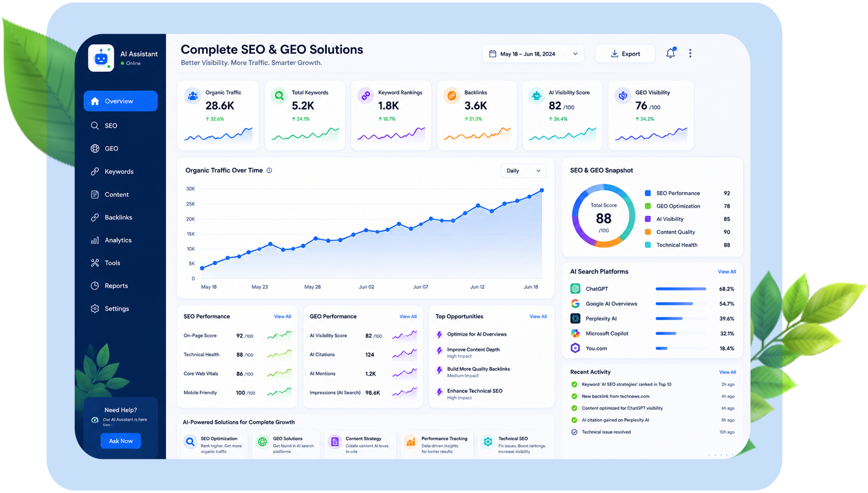Click the SEO Performance blue legend swatch

(x=648, y=193)
